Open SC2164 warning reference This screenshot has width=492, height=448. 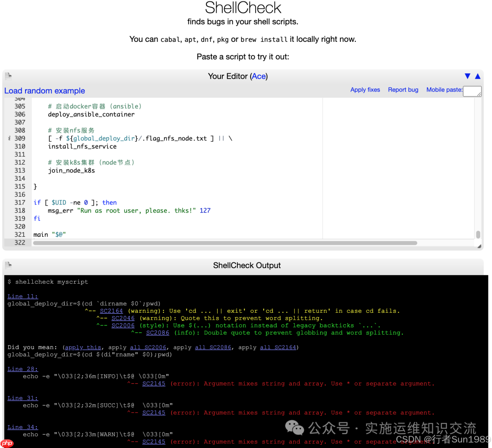(x=112, y=311)
